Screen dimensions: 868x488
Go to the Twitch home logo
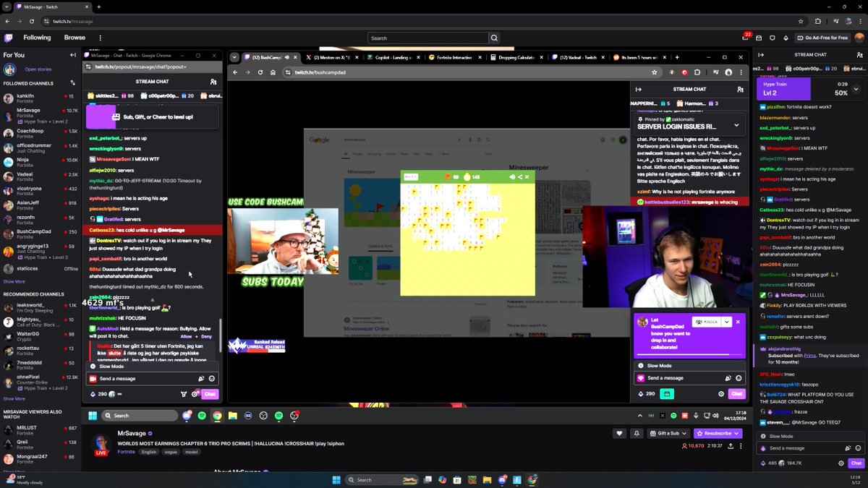coord(9,38)
